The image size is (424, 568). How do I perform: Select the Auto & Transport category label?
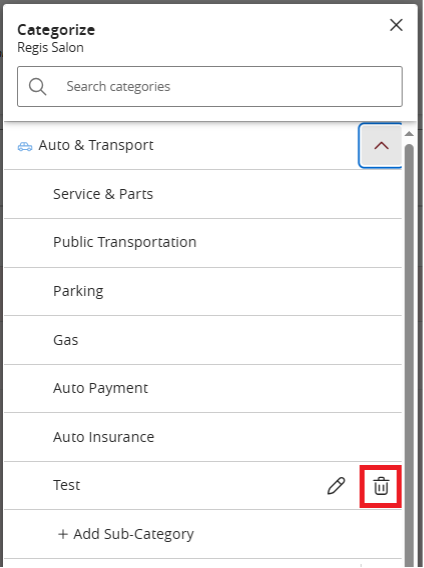[96, 145]
